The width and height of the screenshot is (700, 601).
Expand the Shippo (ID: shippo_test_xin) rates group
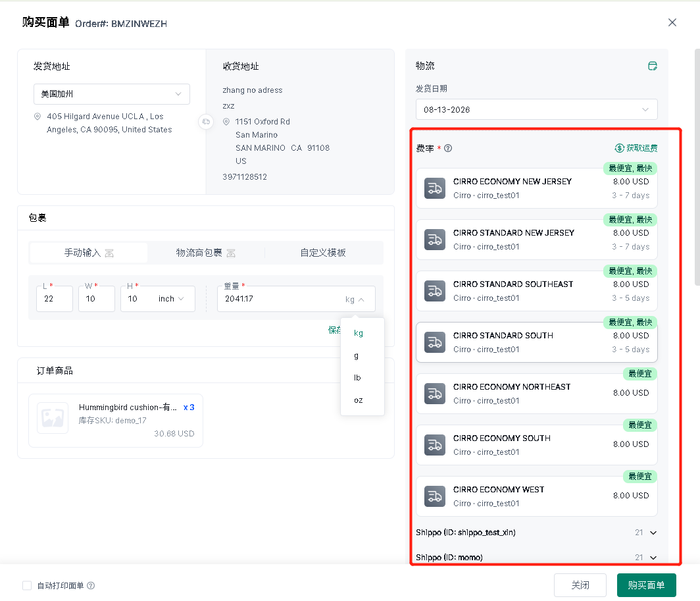coord(536,532)
